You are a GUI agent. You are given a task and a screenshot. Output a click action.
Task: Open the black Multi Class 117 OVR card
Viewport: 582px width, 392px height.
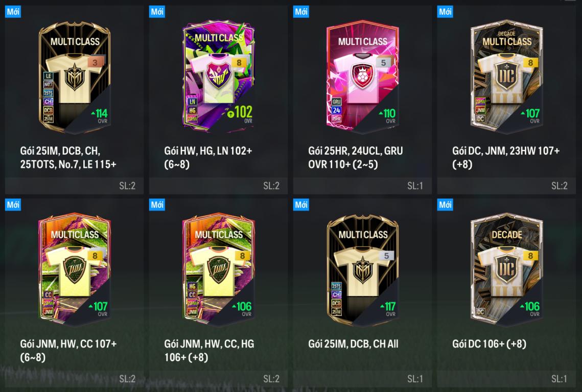362,270
